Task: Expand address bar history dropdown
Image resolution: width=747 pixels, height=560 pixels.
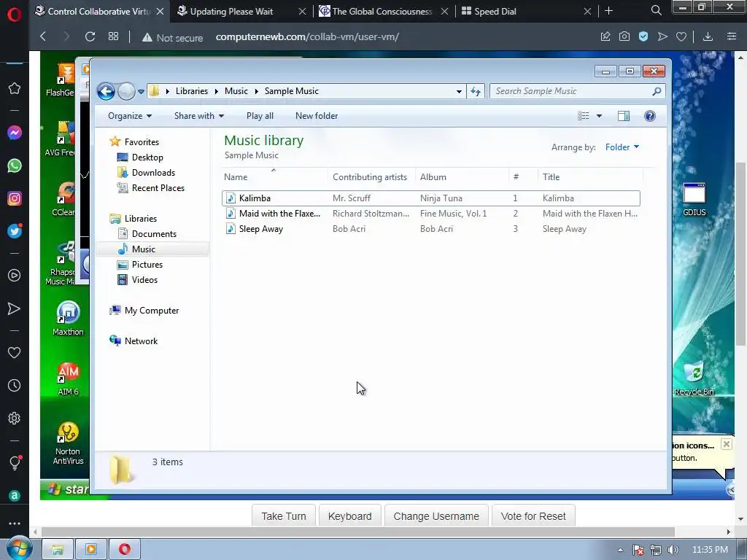Action: tap(459, 91)
